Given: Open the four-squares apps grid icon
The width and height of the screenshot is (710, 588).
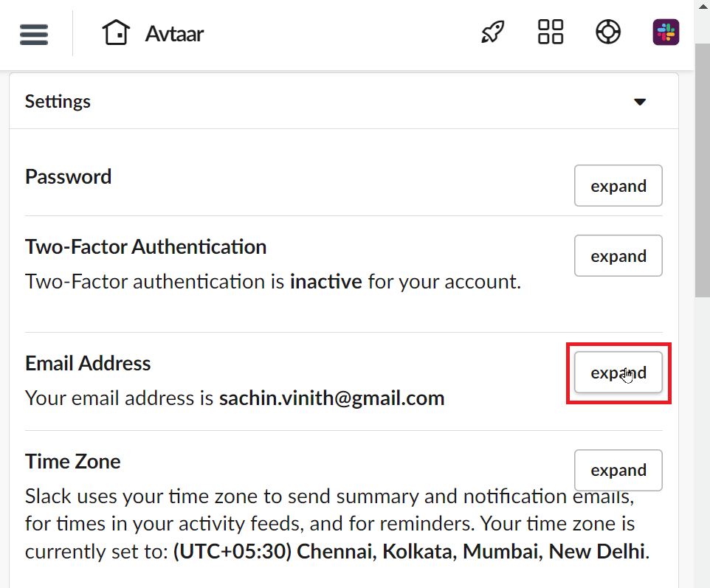Looking at the screenshot, I should (551, 32).
